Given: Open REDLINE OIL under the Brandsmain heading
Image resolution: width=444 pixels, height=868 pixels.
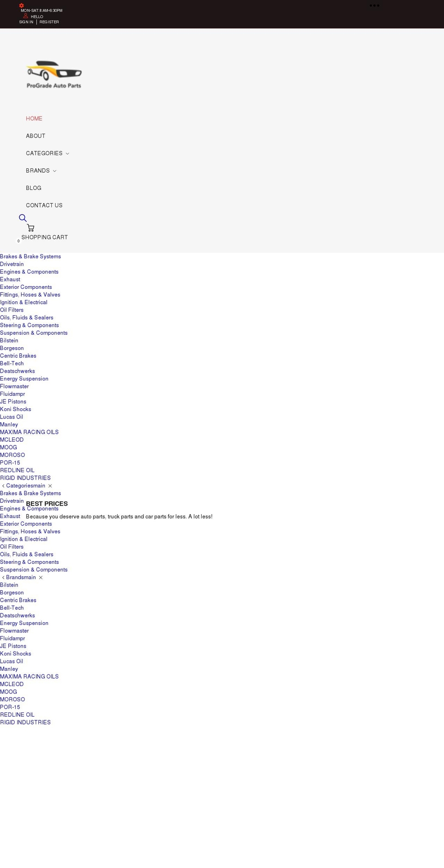Looking at the screenshot, I should (x=17, y=715).
